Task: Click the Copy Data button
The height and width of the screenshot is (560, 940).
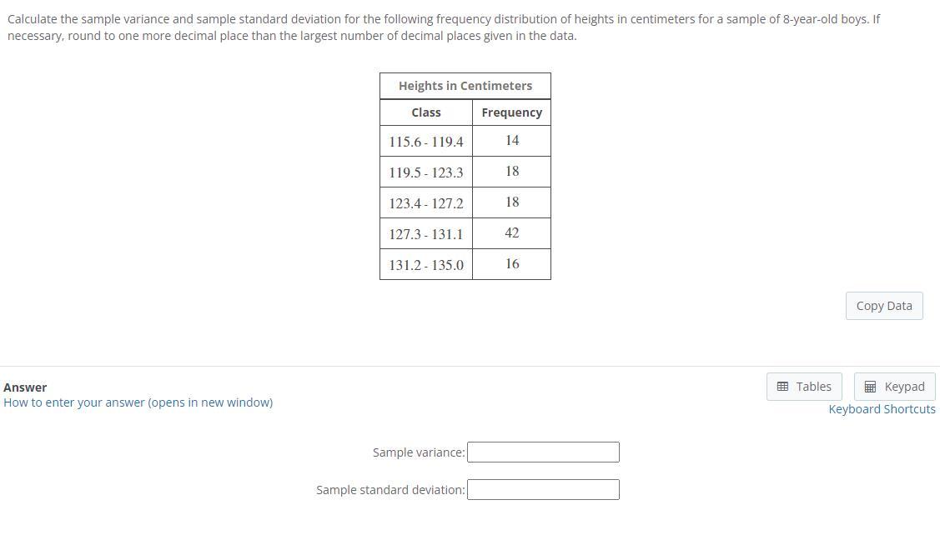Action: [x=883, y=305]
